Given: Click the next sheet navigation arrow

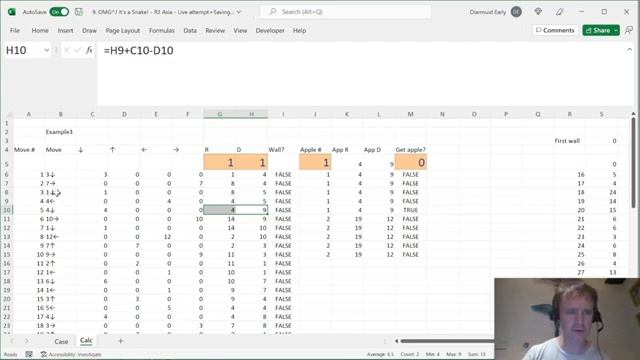Looking at the screenshot, I should 27,341.
